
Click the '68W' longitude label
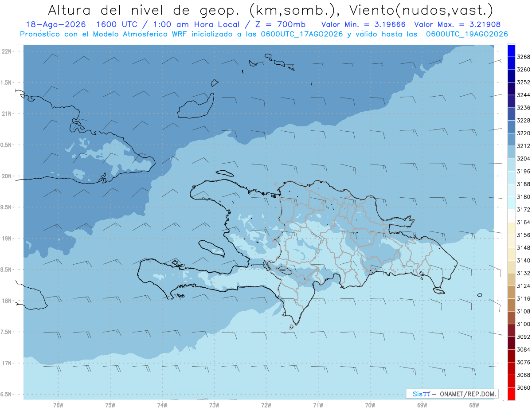[474, 405]
